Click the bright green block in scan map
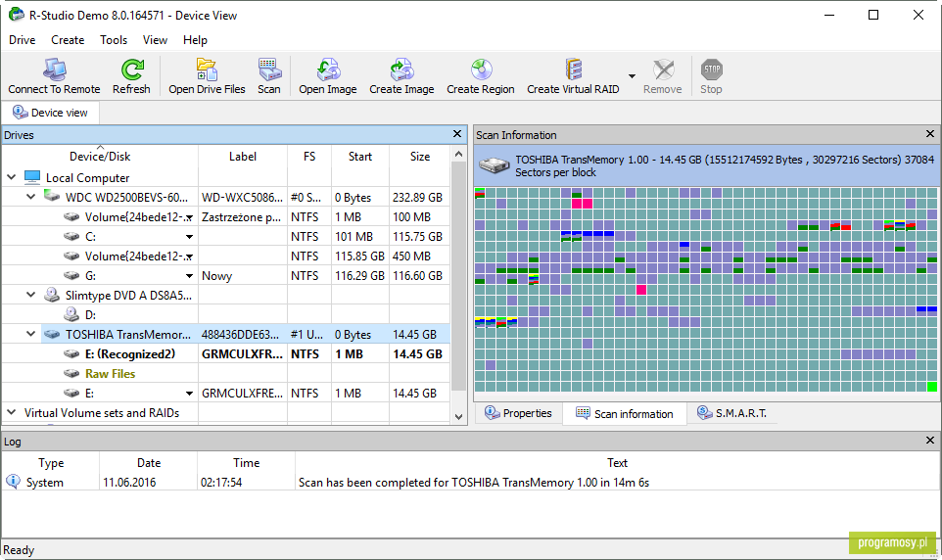The image size is (942, 560). pyautogui.click(x=932, y=387)
